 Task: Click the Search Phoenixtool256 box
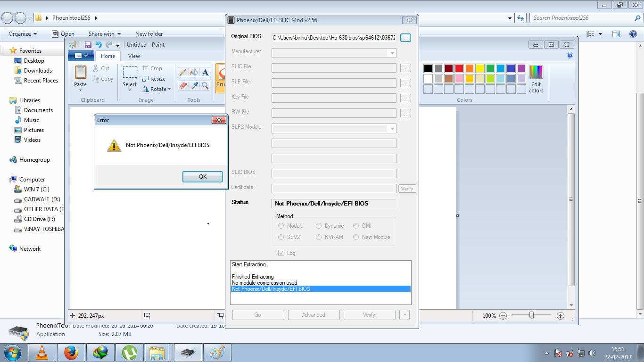(586, 18)
